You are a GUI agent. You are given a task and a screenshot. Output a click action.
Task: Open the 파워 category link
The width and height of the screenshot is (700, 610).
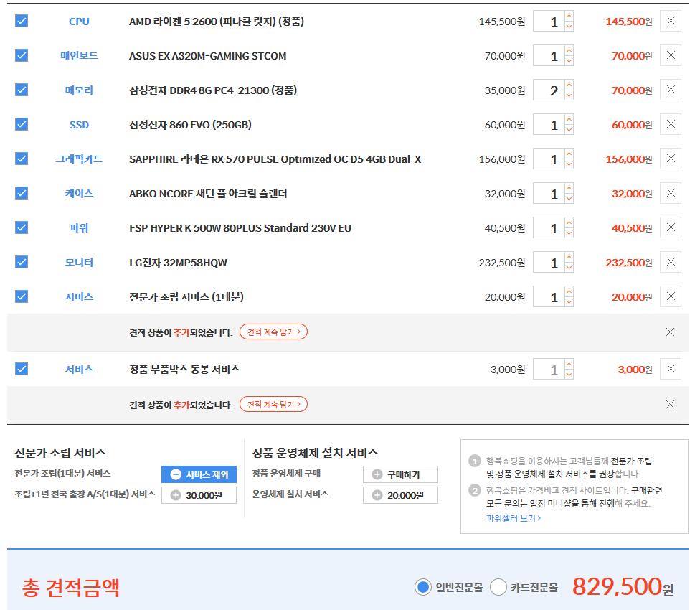79,228
